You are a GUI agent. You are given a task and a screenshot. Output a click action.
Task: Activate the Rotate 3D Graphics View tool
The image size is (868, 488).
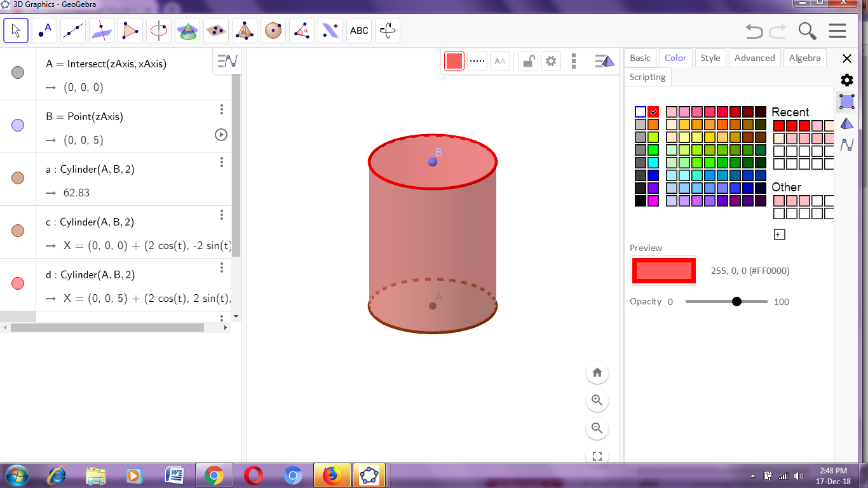(x=388, y=30)
